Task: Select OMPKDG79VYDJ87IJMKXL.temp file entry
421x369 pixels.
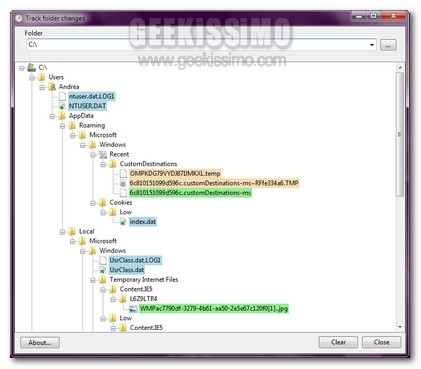Action: [x=175, y=174]
